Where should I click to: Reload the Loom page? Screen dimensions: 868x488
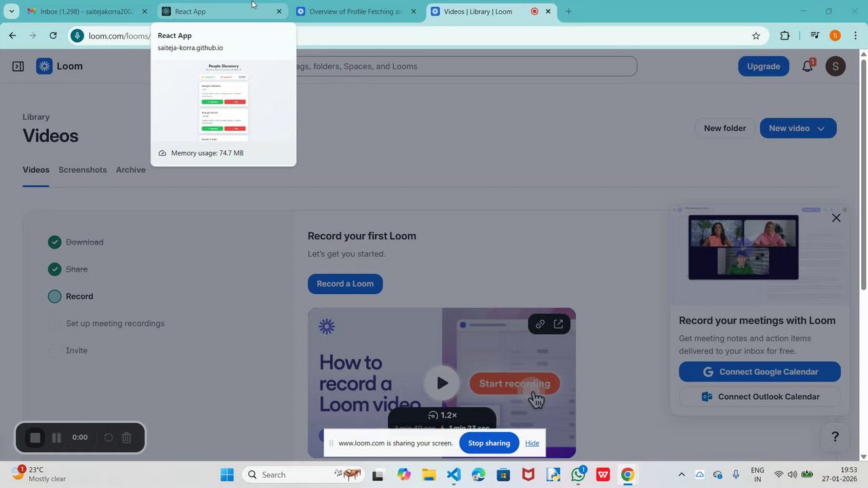[53, 36]
